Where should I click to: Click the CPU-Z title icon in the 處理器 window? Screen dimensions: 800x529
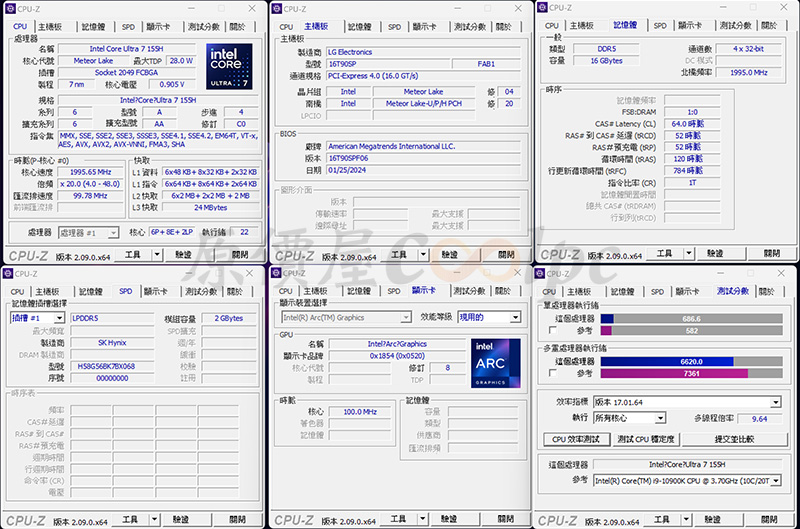coord(10,9)
